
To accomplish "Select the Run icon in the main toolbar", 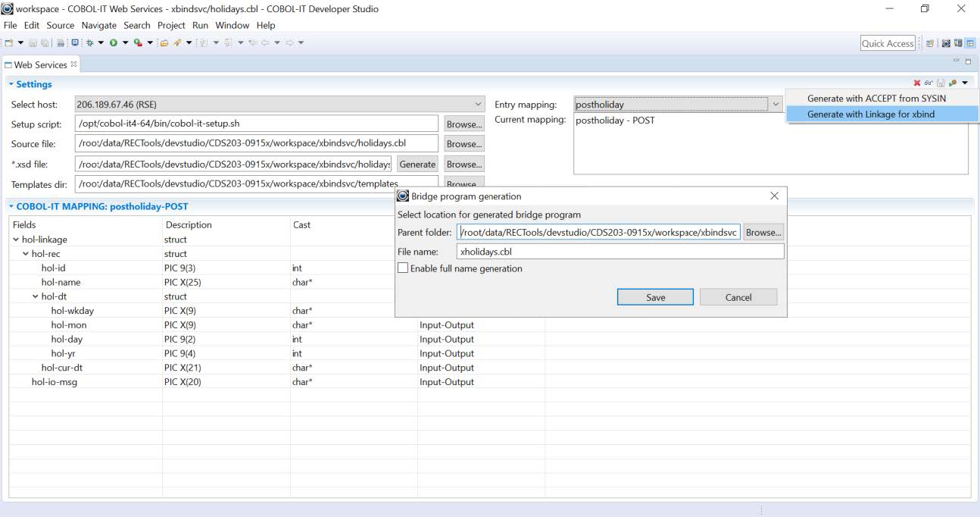I will [114, 43].
